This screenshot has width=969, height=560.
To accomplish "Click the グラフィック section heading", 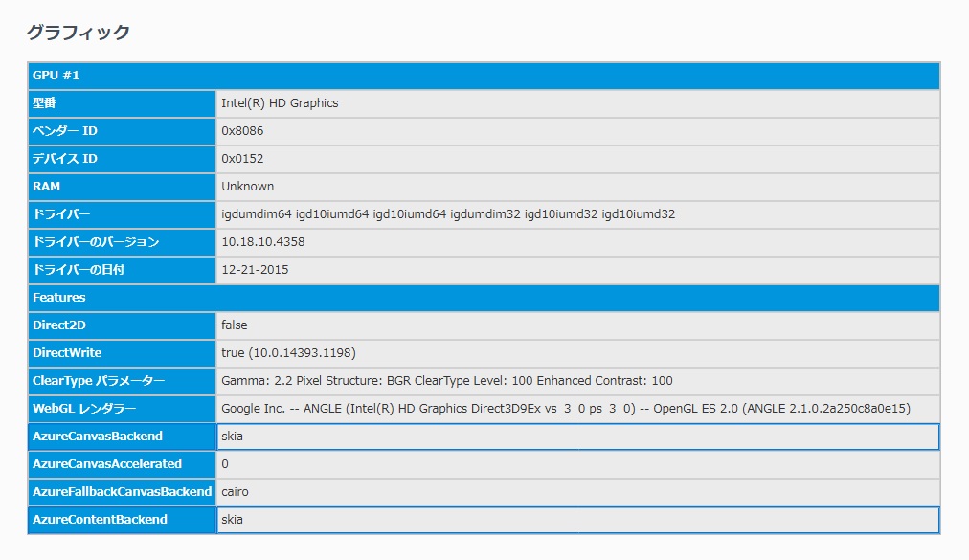I will tap(78, 33).
